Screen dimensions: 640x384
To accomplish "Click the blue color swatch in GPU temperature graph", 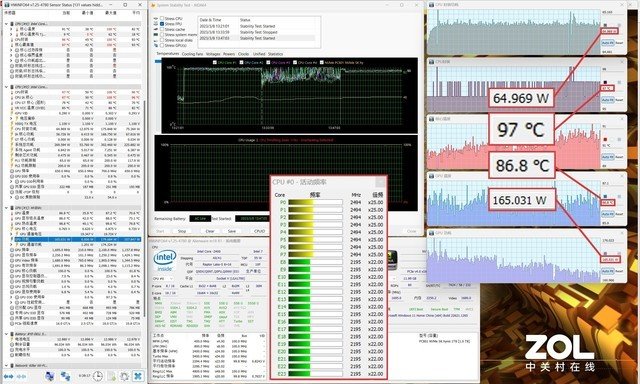I will (605, 196).
